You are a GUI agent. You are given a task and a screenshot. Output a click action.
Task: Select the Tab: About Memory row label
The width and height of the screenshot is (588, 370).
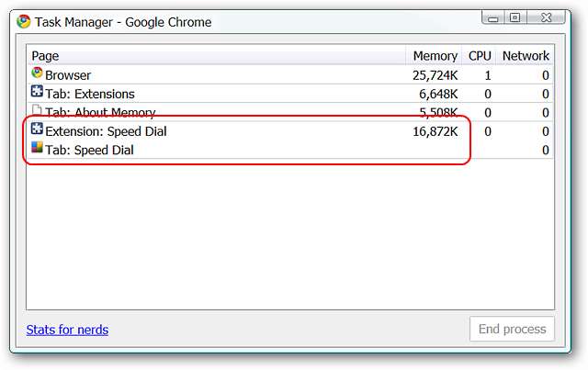(x=101, y=112)
